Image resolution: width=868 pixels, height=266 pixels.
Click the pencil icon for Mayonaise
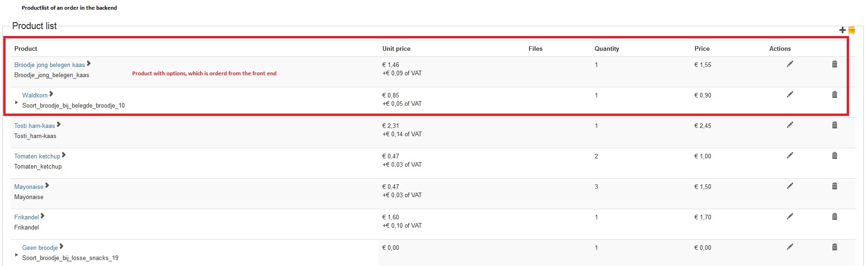(x=790, y=186)
